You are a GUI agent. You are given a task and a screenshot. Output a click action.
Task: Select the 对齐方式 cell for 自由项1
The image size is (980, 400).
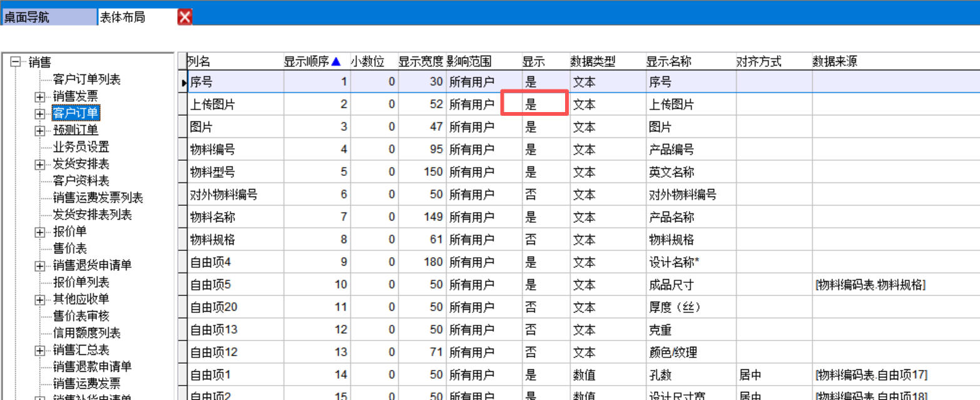pos(773,375)
